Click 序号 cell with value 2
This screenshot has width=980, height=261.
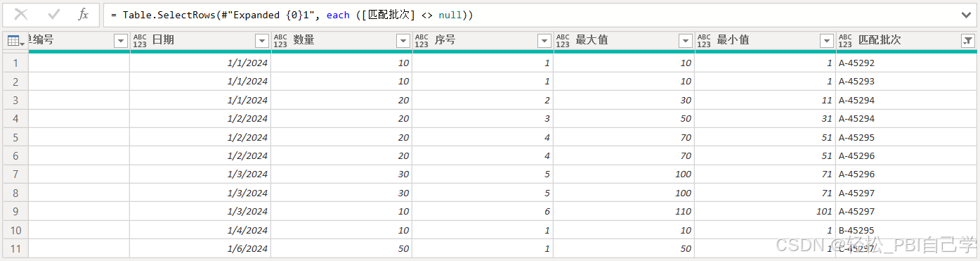tap(483, 100)
